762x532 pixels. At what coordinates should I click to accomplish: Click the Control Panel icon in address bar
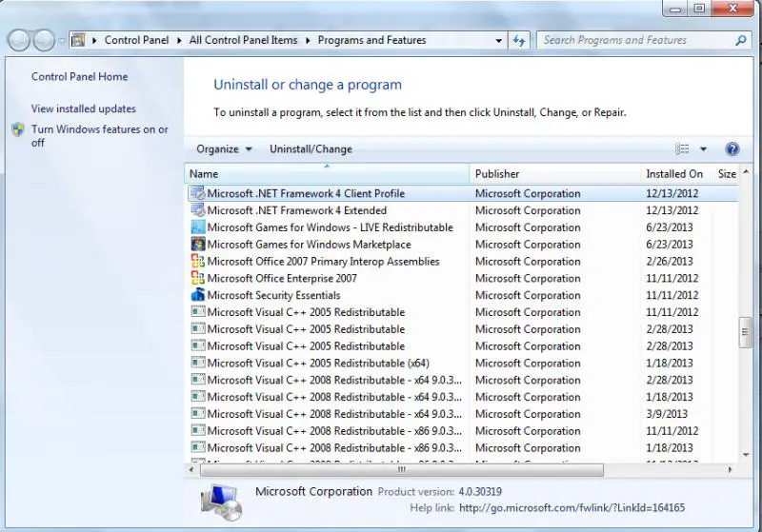click(x=78, y=40)
